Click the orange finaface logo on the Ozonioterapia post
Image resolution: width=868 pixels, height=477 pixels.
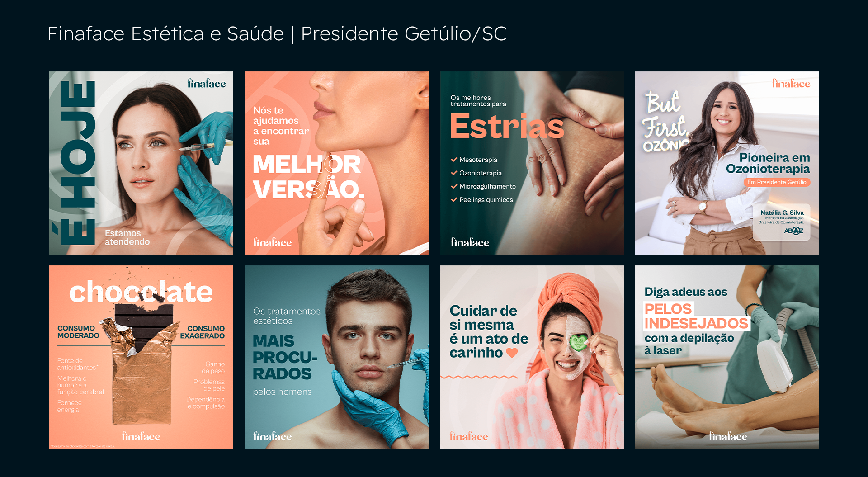point(791,83)
